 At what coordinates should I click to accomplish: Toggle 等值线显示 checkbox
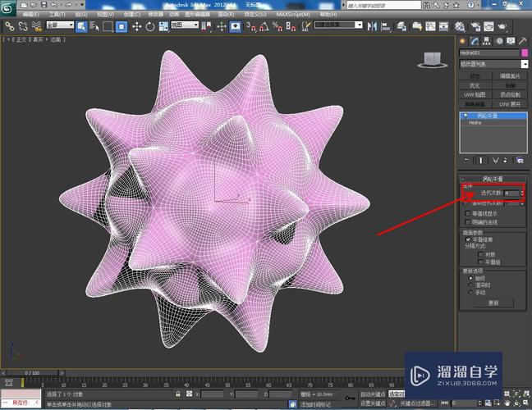pos(468,213)
